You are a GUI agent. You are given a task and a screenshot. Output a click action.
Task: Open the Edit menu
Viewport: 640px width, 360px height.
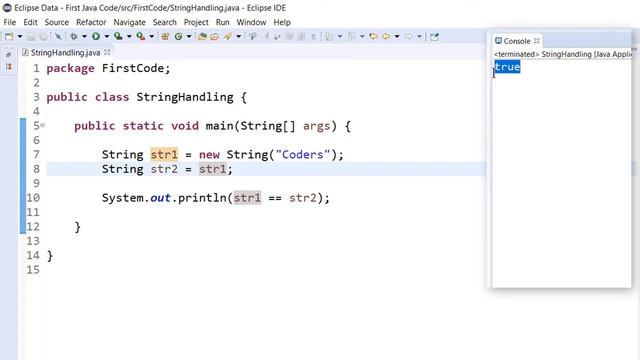point(30,22)
